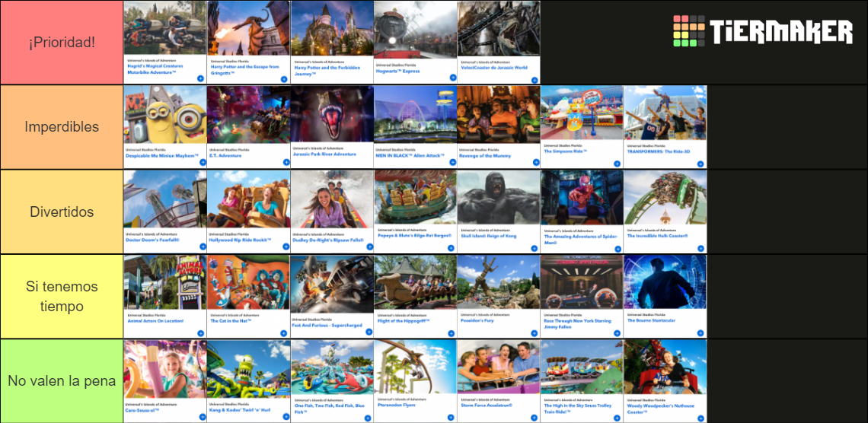Screen dimensions: 868x423
Task: Select the No valen la pena tier label
Action: click(62, 381)
